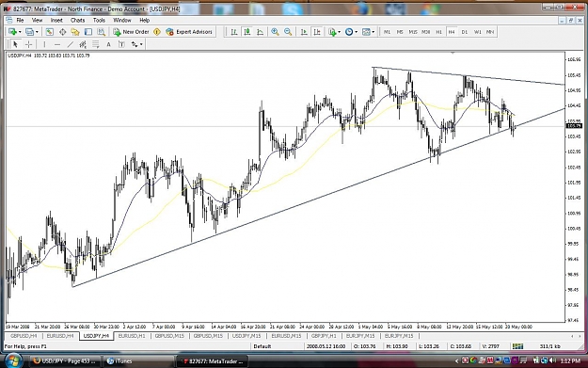This screenshot has height=368, width=588.
Task: Select the crosshair tool
Action: pyautogui.click(x=28, y=44)
